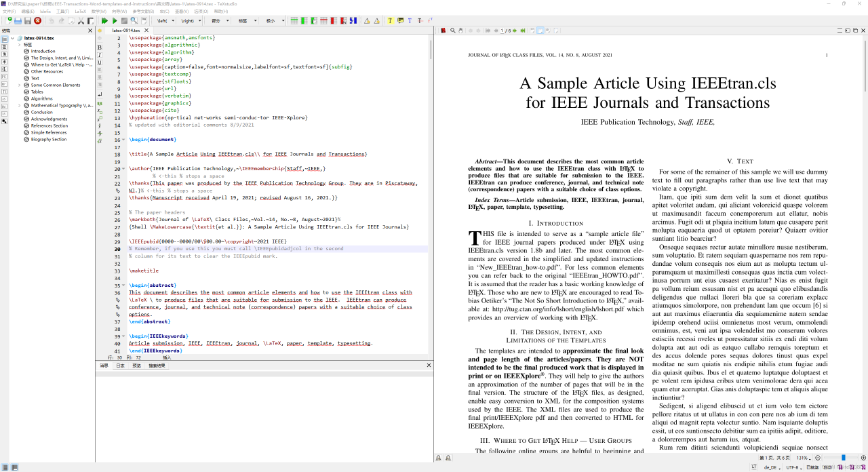868x472 pixels.
Task: Click the blue T text format icon
Action: pyautogui.click(x=410, y=21)
